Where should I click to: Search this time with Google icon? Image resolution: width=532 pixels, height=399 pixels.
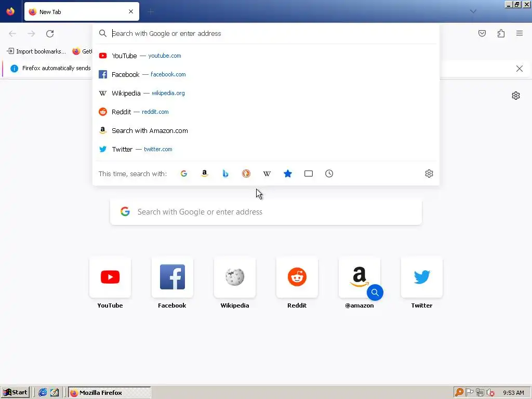pos(184,174)
